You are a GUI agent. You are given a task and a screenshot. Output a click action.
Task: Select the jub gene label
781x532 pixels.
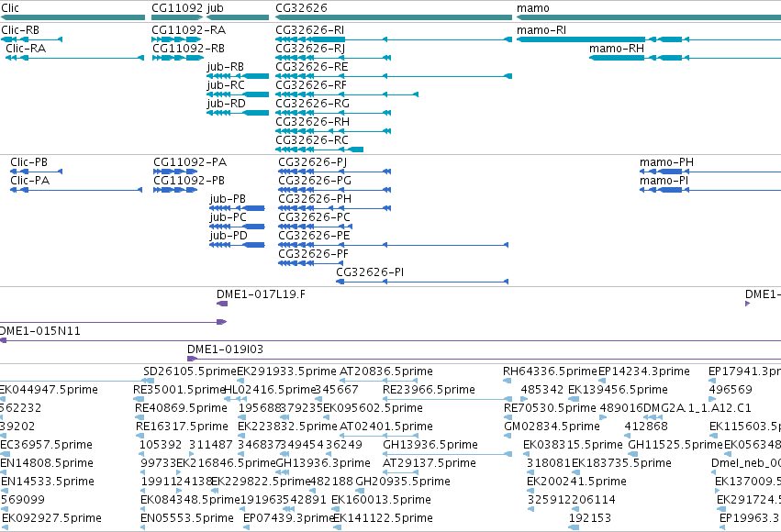(215, 8)
